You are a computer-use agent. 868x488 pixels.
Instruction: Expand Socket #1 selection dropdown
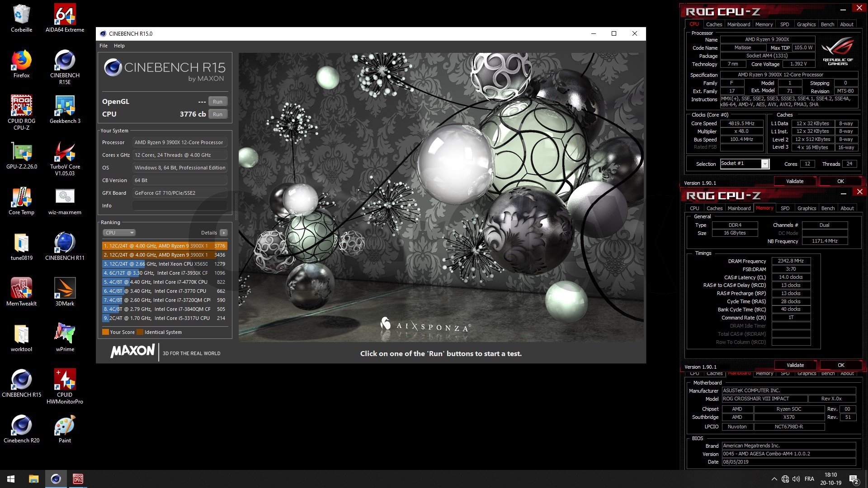click(x=765, y=164)
